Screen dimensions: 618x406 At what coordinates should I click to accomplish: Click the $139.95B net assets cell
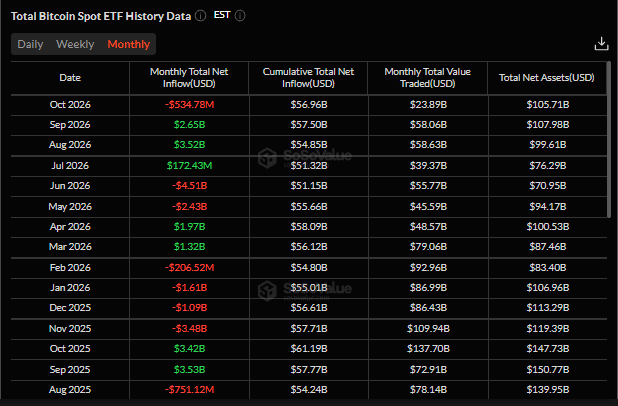tap(548, 390)
